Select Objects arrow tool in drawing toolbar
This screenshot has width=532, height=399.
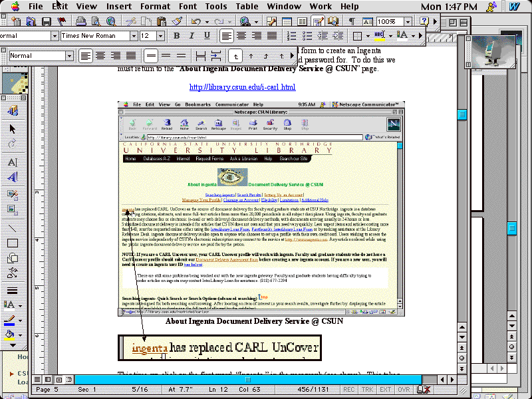[x=13, y=129]
